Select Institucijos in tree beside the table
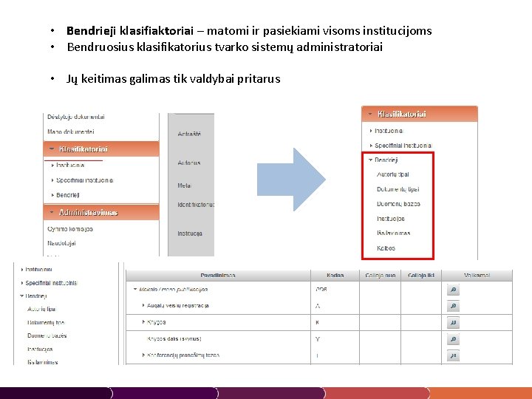This screenshot has height=399, width=532. (40, 349)
